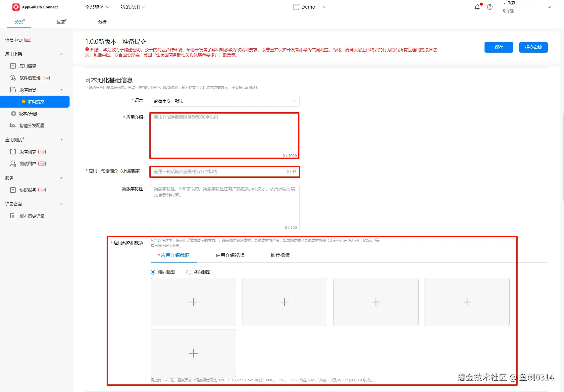Switch to the 运营 tab
Screen dimensions: 564x392
point(61,22)
